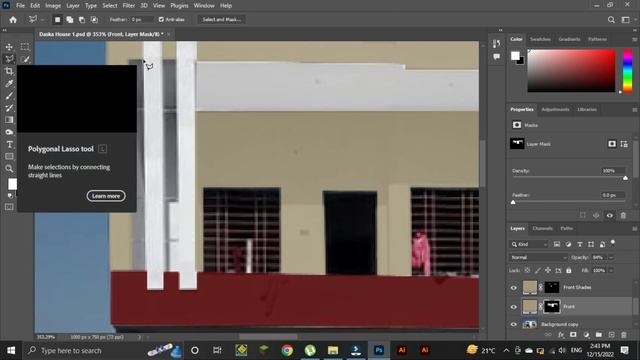The image size is (640, 360).
Task: Open Chrome from the taskbar
Action: click(x=287, y=350)
